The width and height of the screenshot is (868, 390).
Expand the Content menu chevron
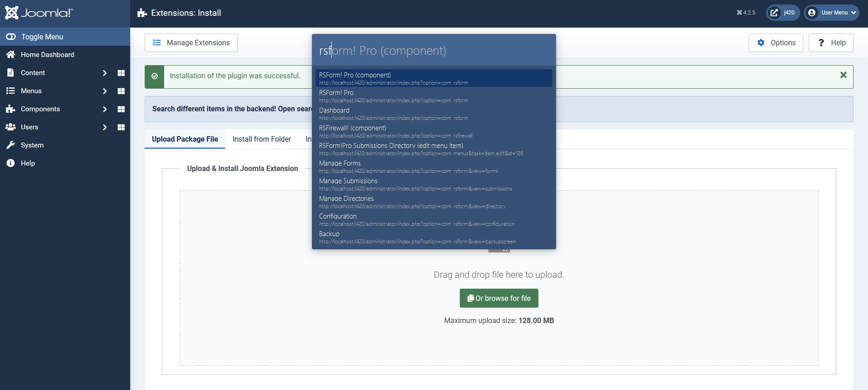(105, 73)
